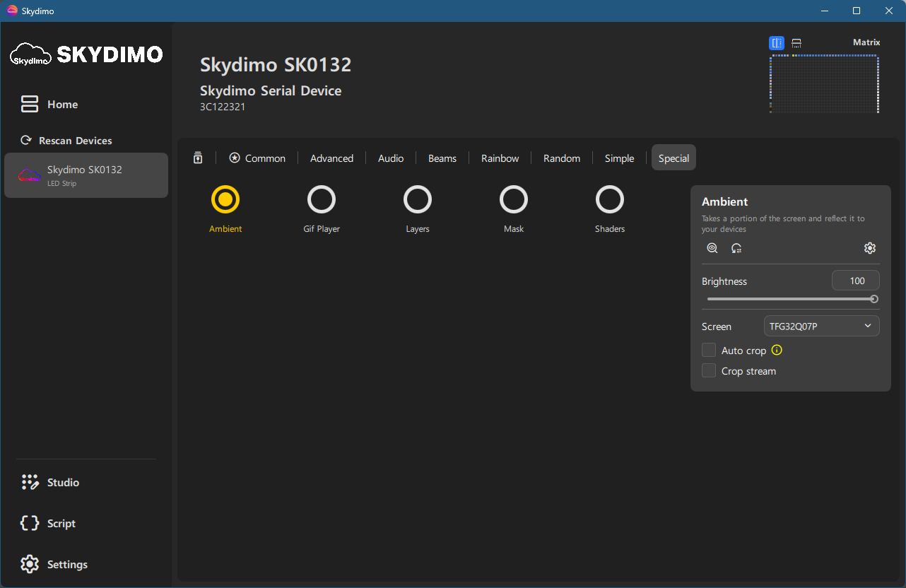Screen dimensions: 906x588
Task: Click the Settings gear icon in the sidebar
Action: click(x=30, y=565)
